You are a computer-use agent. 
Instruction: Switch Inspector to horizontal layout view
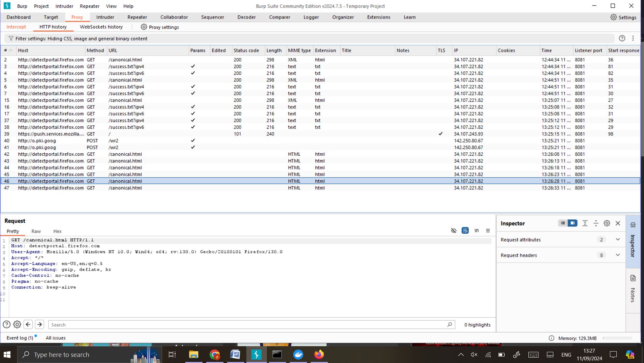tap(562, 223)
